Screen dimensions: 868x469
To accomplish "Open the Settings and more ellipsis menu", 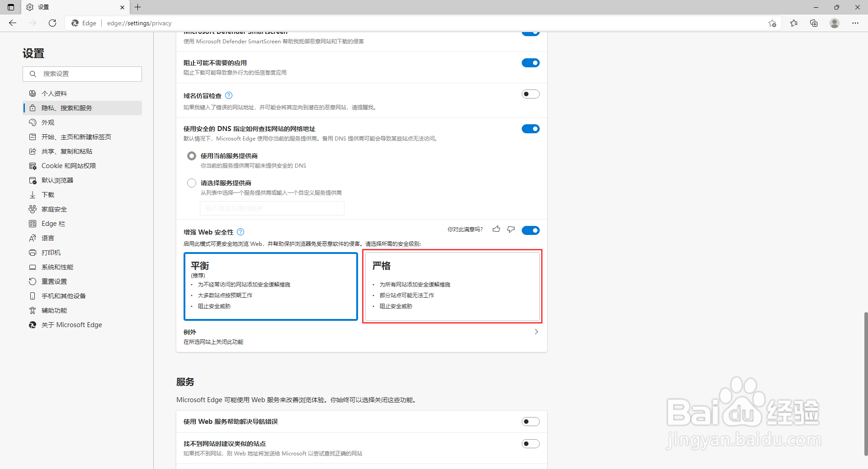I will 855,23.
